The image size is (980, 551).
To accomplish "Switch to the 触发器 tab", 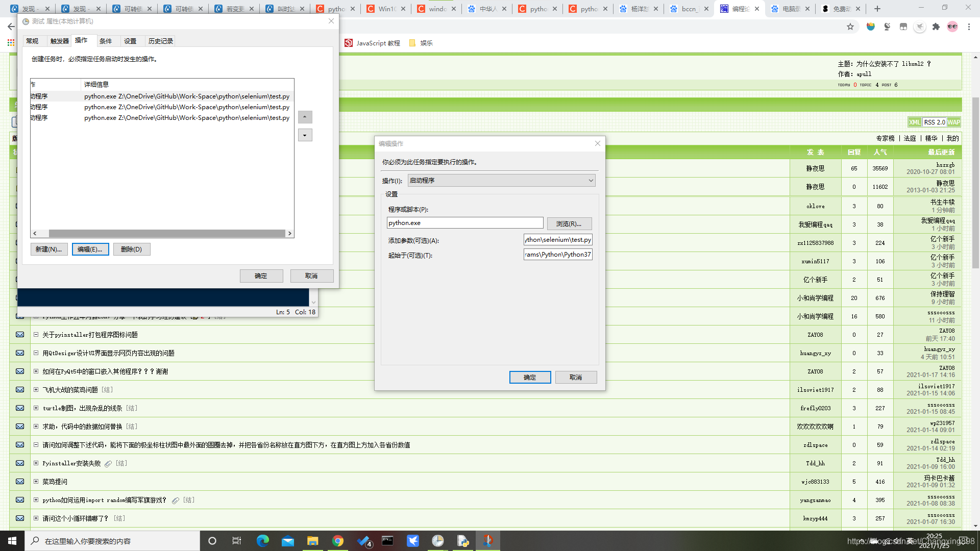I will [60, 41].
